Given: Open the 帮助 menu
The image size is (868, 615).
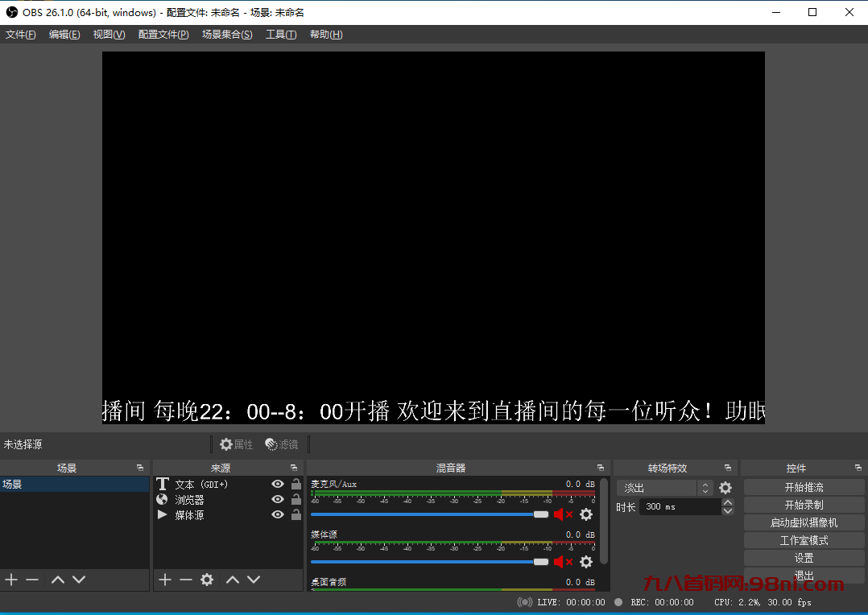Looking at the screenshot, I should pos(325,34).
